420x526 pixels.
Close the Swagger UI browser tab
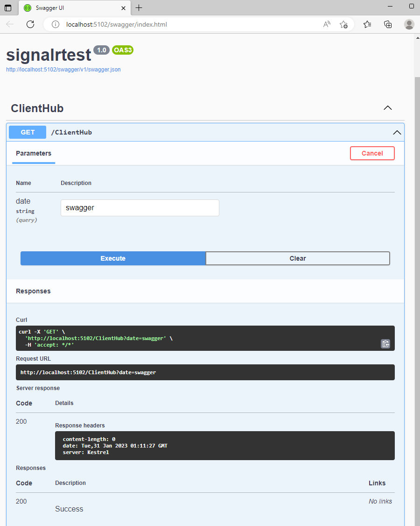click(x=123, y=8)
